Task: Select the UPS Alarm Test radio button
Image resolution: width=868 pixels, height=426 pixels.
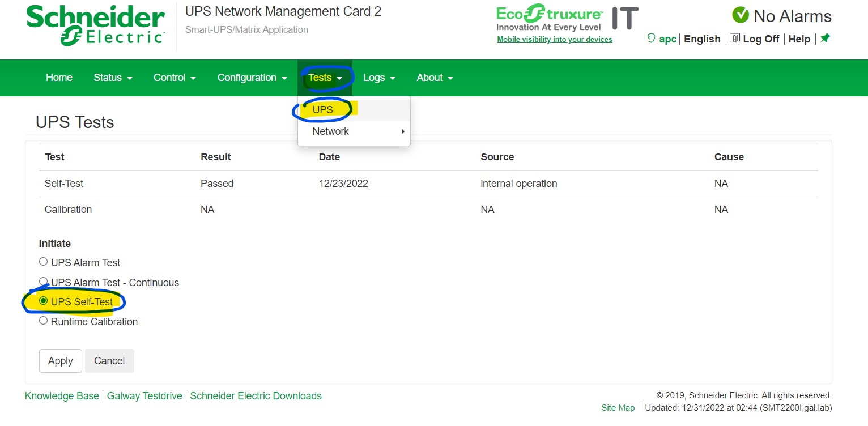Action: click(43, 262)
